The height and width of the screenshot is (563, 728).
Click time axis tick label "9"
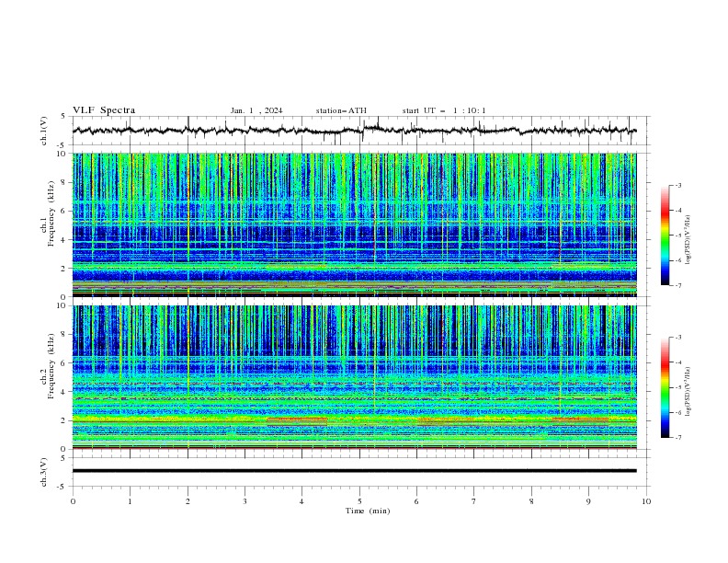click(588, 501)
